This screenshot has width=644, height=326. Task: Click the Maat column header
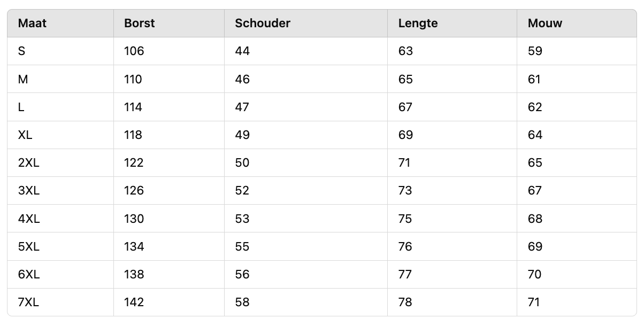coord(32,24)
